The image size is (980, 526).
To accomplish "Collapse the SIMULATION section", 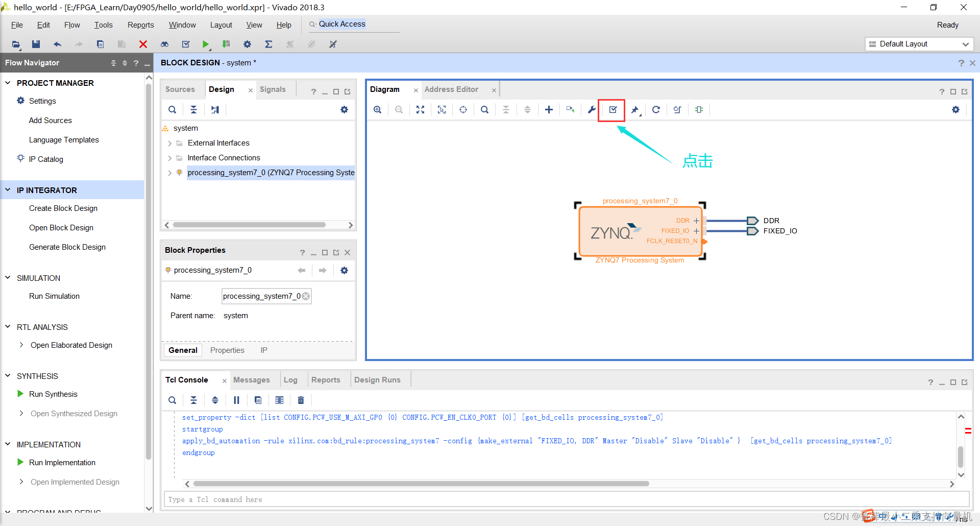I will [8, 278].
